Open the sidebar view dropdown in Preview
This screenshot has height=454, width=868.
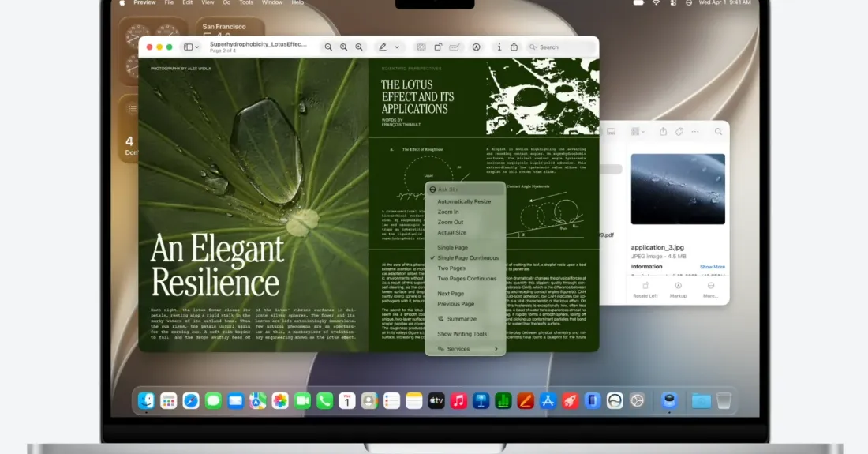pyautogui.click(x=192, y=47)
